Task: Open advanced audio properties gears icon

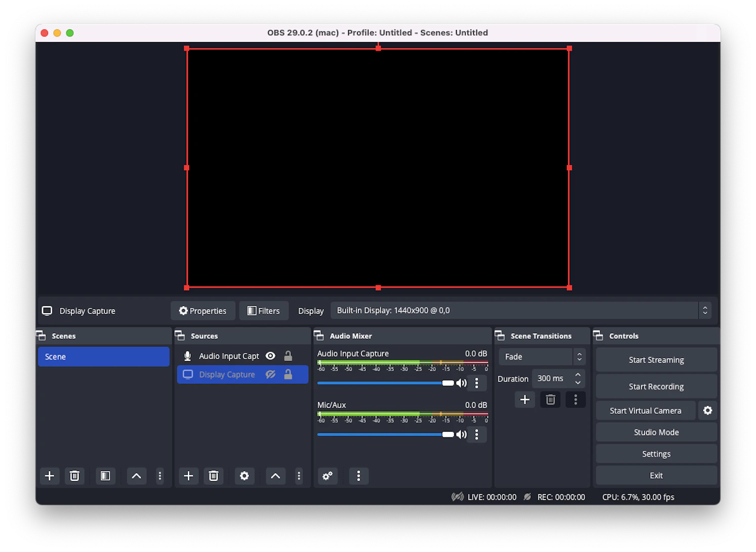Action: (x=328, y=476)
